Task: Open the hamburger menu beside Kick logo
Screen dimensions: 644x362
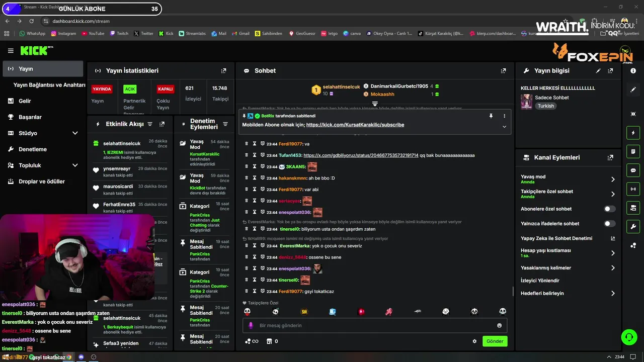Action: [x=11, y=51]
